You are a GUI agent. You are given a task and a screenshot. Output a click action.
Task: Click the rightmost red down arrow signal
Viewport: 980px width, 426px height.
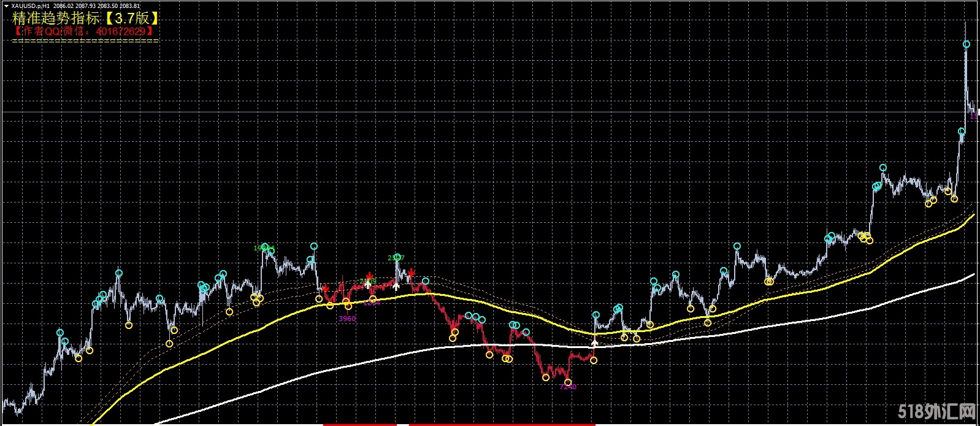(x=412, y=273)
